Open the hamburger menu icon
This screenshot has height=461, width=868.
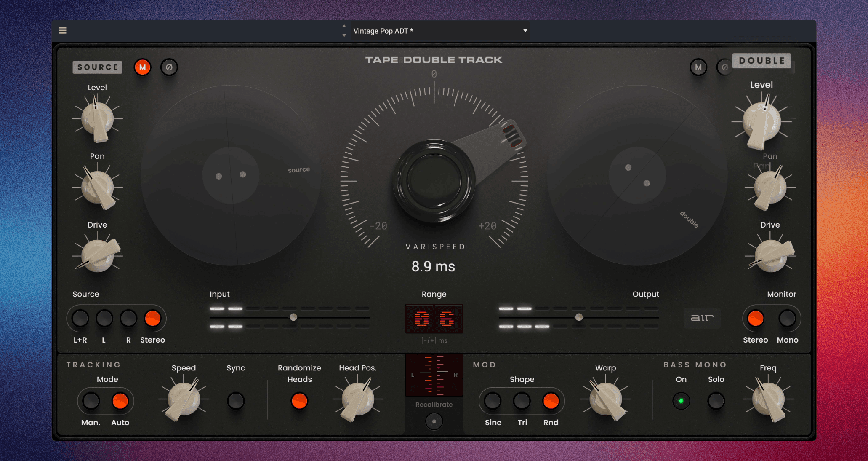click(63, 30)
